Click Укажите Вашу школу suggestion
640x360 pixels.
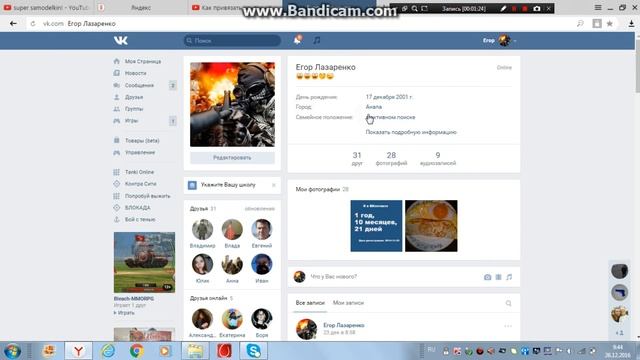228,185
